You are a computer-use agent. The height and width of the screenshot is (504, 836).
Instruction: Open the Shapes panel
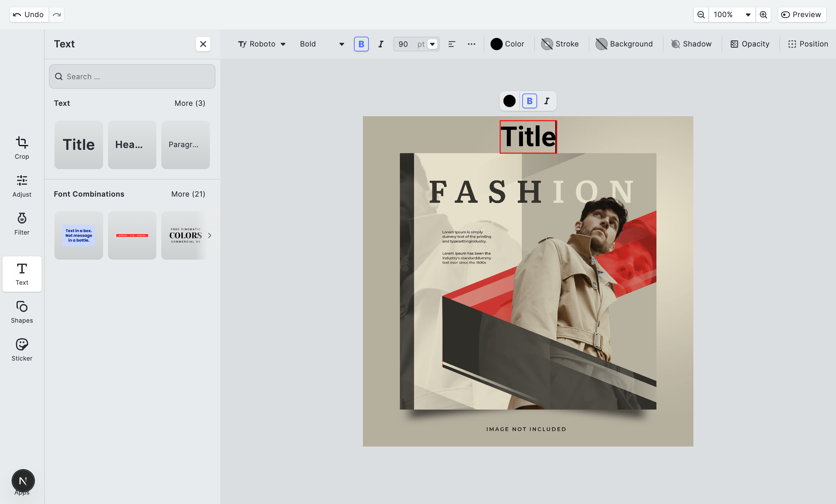click(x=22, y=312)
